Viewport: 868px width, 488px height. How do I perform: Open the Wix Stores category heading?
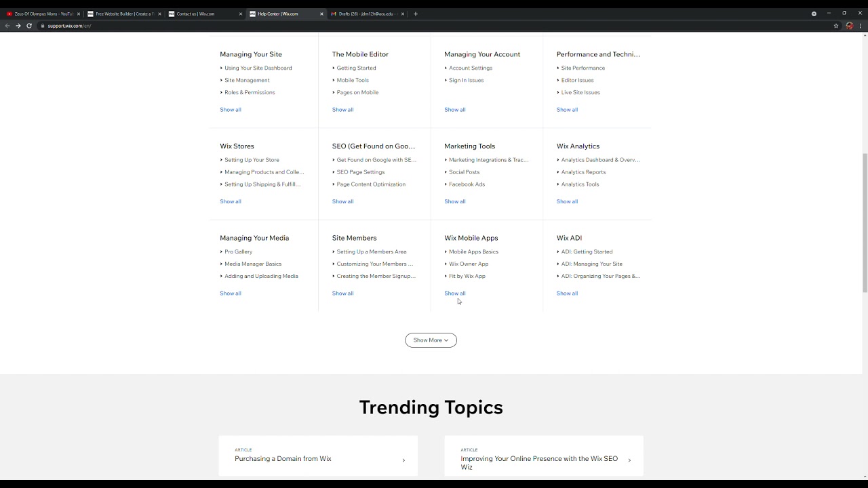click(237, 146)
